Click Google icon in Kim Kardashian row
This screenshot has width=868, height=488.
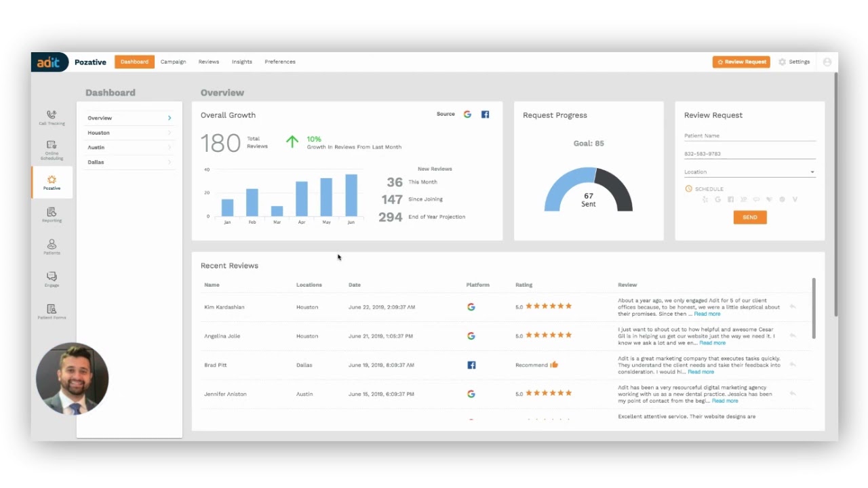click(x=471, y=307)
